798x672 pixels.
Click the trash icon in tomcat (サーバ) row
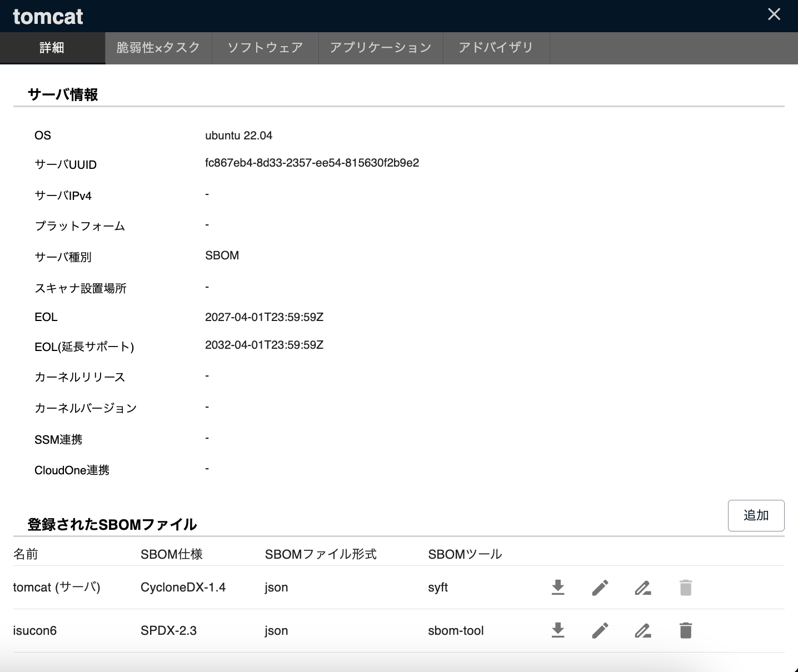[686, 587]
